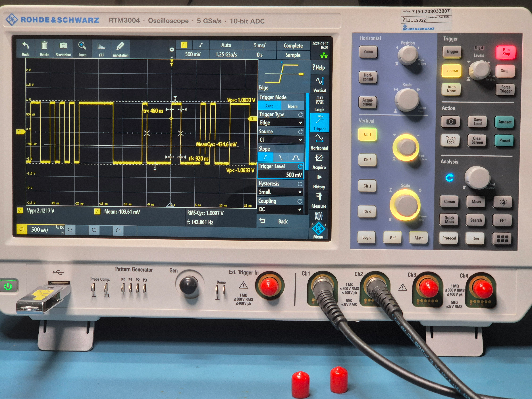532x399 pixels.
Task: Click the Trigger Level 500 mV field
Action: 280,175
